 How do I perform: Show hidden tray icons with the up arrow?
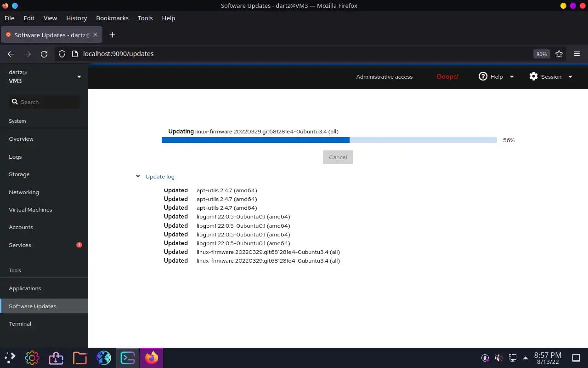(x=526, y=358)
